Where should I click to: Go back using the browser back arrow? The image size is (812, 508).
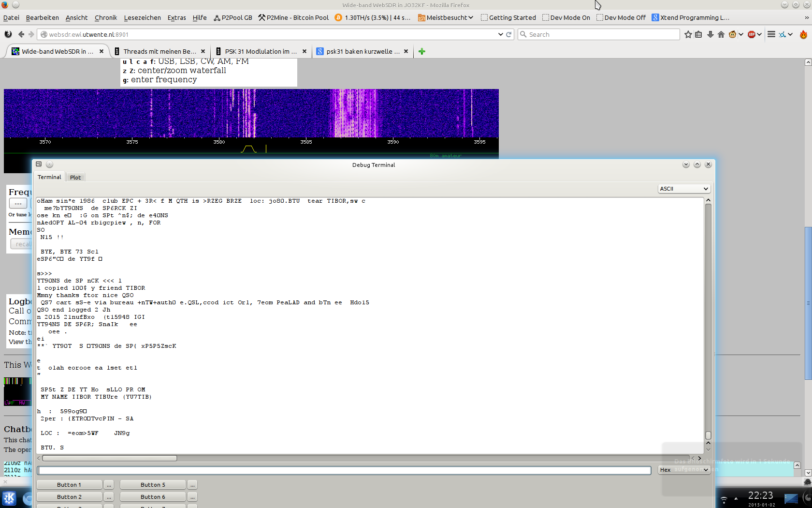21,34
